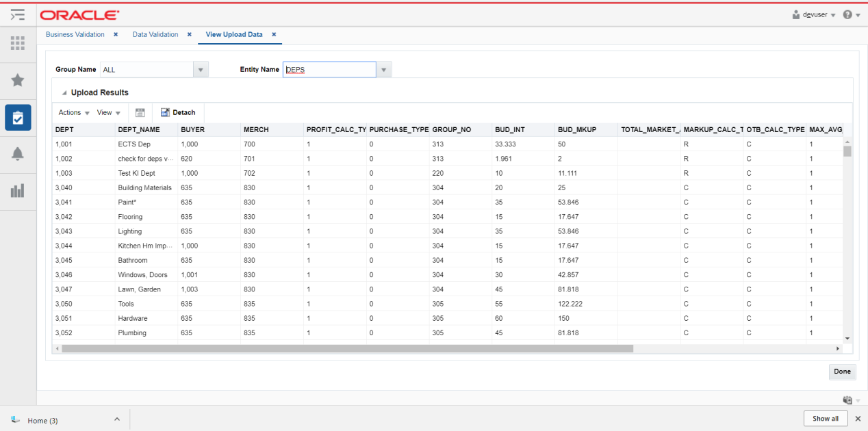
Task: Open Reports bar chart sidebar icon
Action: point(18,191)
